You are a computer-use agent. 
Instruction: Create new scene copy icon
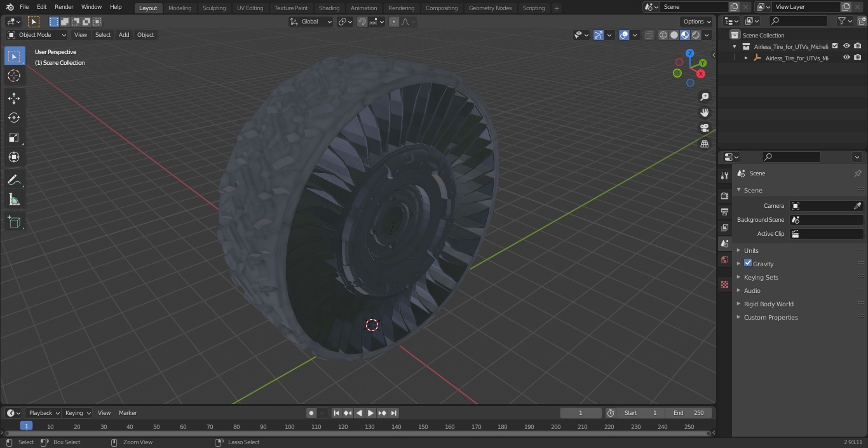click(735, 7)
